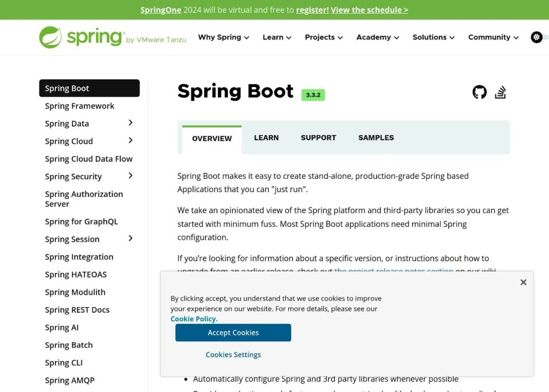Go to Spring Data in sidebar
Image resolution: width=549 pixels, height=392 pixels.
click(67, 124)
